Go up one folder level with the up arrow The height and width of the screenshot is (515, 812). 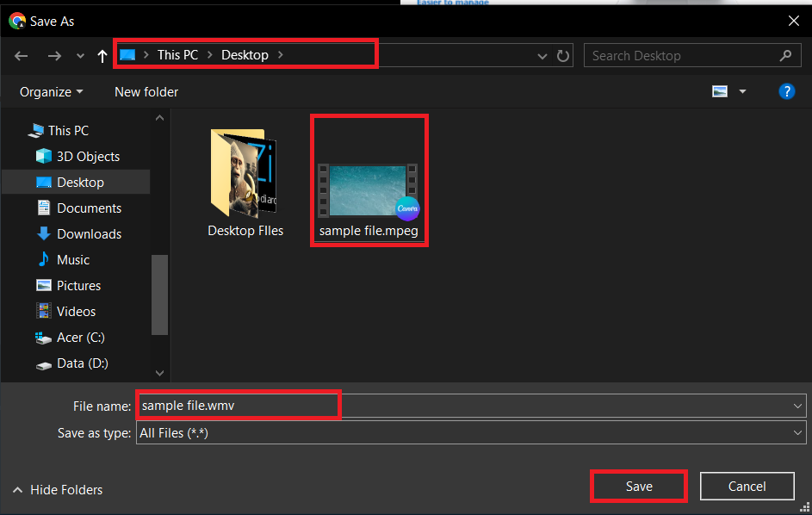point(102,55)
